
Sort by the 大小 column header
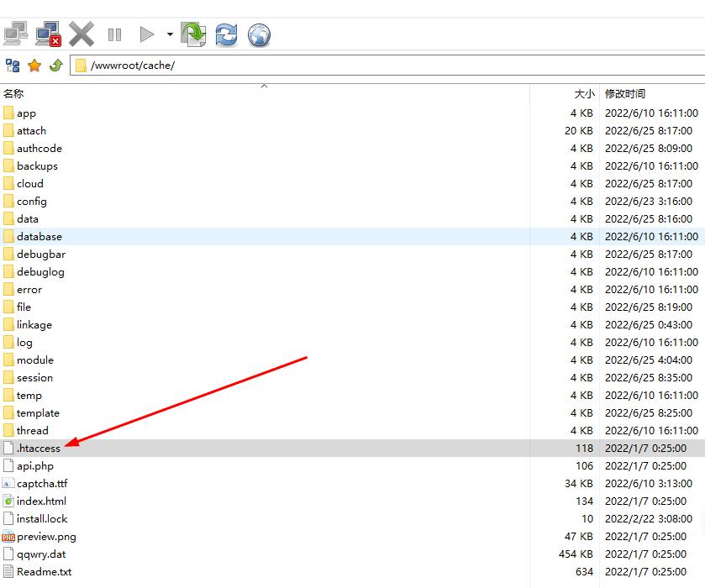(584, 94)
